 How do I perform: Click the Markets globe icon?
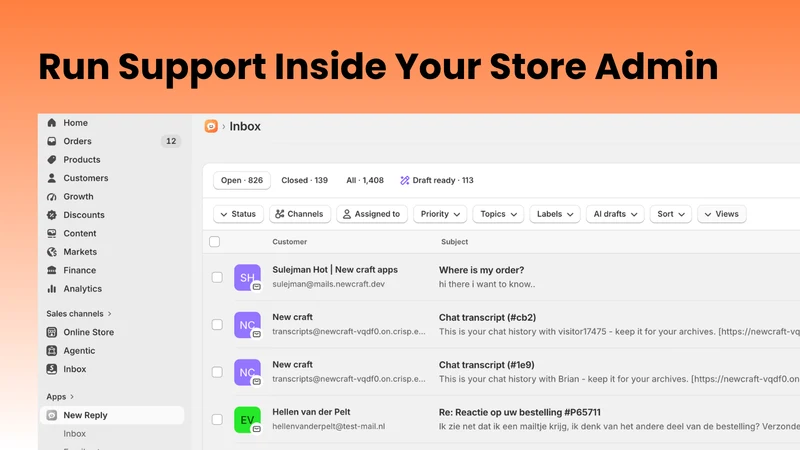52,252
